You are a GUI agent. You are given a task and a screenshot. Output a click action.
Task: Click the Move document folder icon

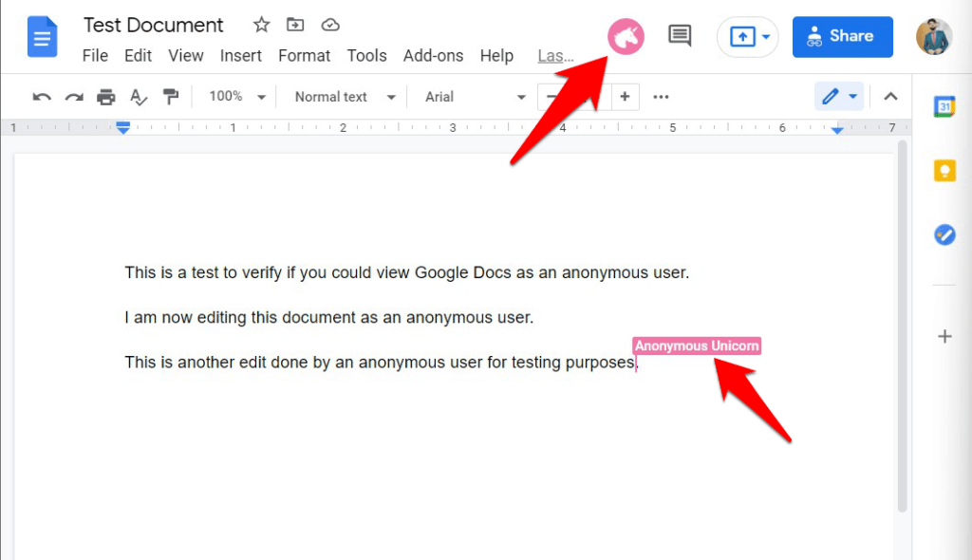[295, 25]
